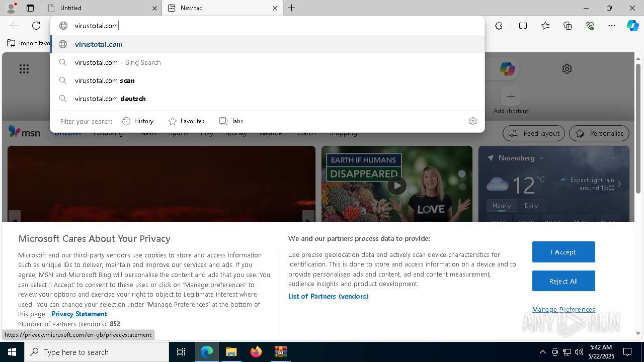Viewport: 644px width, 362px height.
Task: Open the notification center icon
Action: [627, 352]
